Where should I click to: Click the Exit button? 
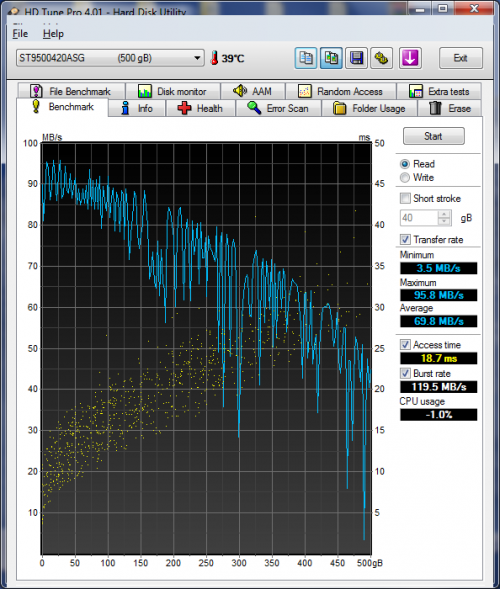coord(461,58)
